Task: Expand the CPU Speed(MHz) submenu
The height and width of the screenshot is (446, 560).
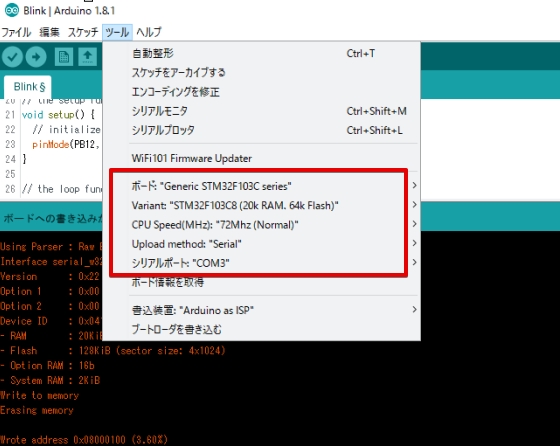Action: coord(261,225)
